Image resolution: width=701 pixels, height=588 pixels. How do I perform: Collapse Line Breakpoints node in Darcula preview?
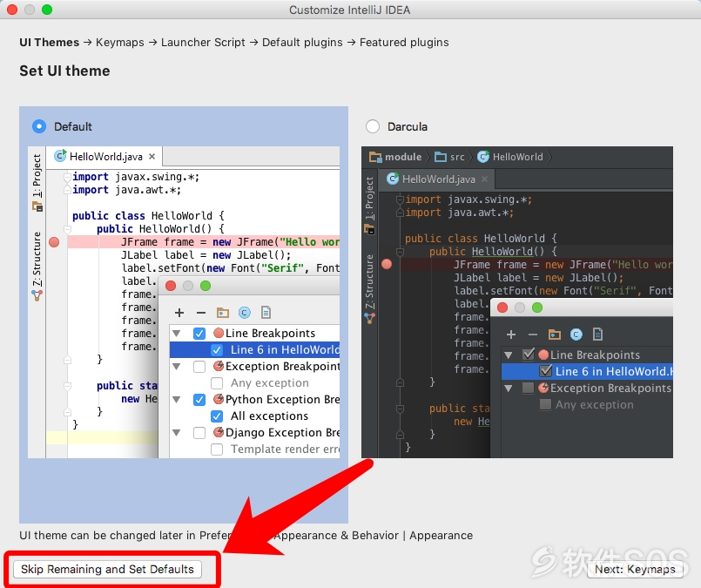pos(509,355)
